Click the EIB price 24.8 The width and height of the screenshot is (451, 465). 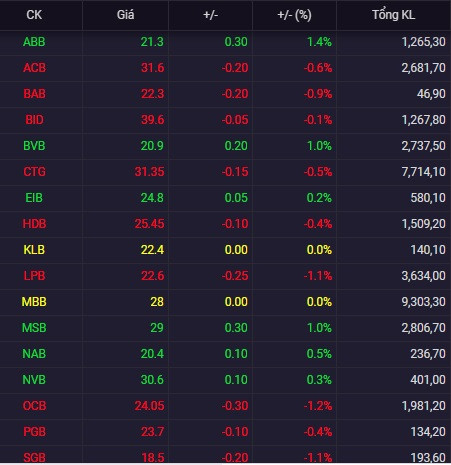(x=152, y=198)
